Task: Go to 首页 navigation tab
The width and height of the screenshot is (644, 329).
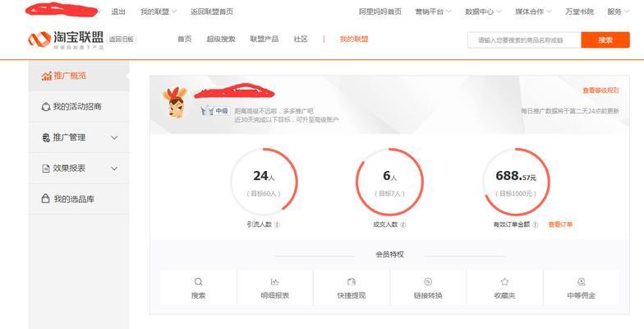Action: point(184,39)
